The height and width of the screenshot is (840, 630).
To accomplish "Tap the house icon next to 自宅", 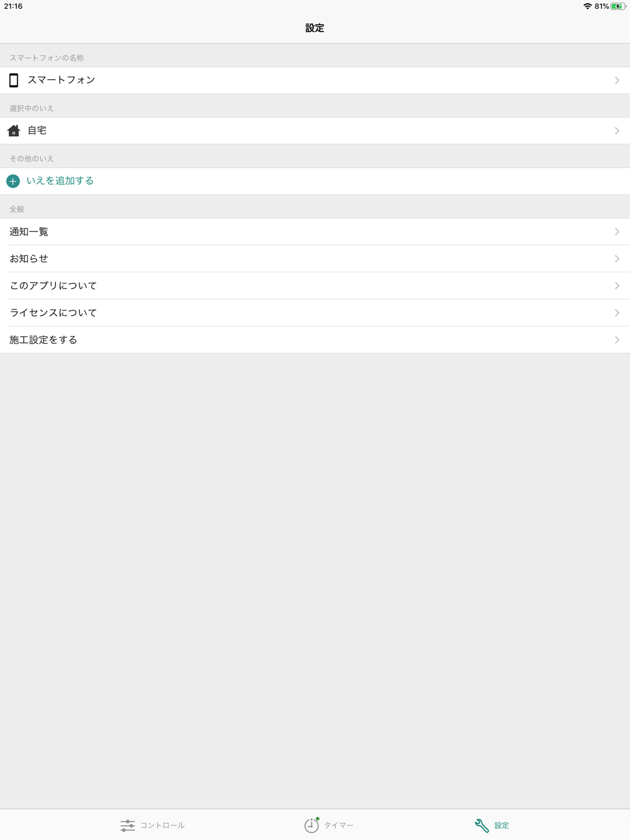I will (x=14, y=130).
